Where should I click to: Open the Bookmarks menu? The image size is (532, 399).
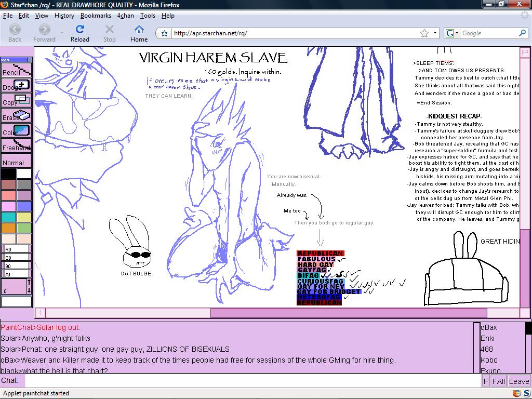click(x=96, y=16)
